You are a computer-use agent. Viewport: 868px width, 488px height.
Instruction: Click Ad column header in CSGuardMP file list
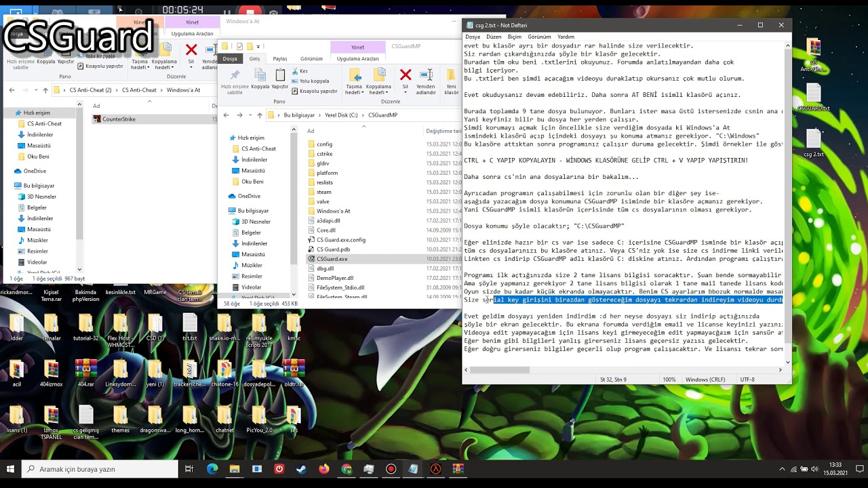(x=311, y=131)
